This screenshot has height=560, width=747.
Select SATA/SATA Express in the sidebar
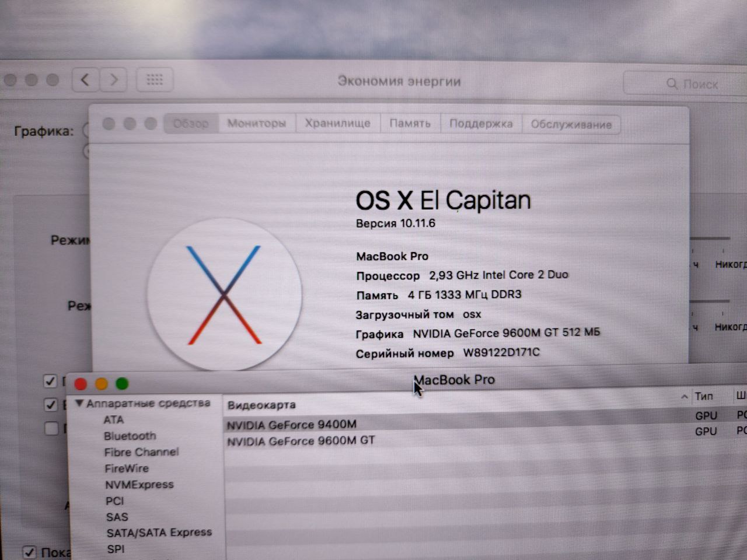pos(159,533)
